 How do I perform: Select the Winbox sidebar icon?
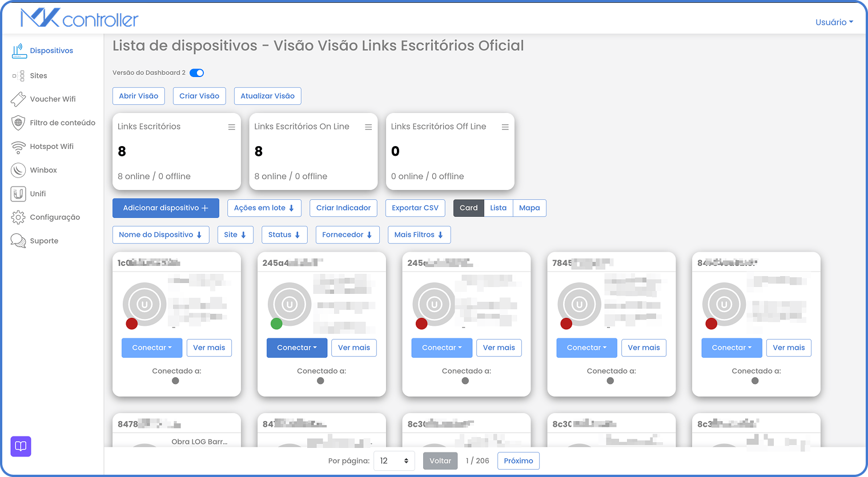(x=18, y=170)
